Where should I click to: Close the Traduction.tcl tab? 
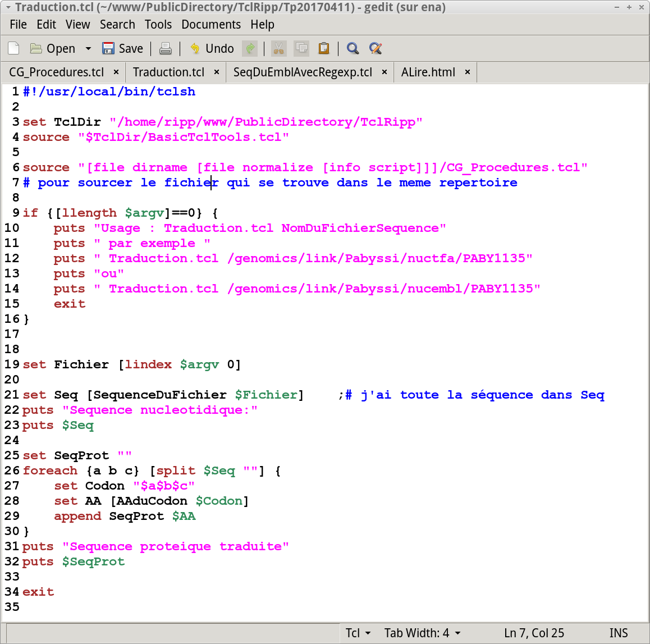click(x=217, y=72)
